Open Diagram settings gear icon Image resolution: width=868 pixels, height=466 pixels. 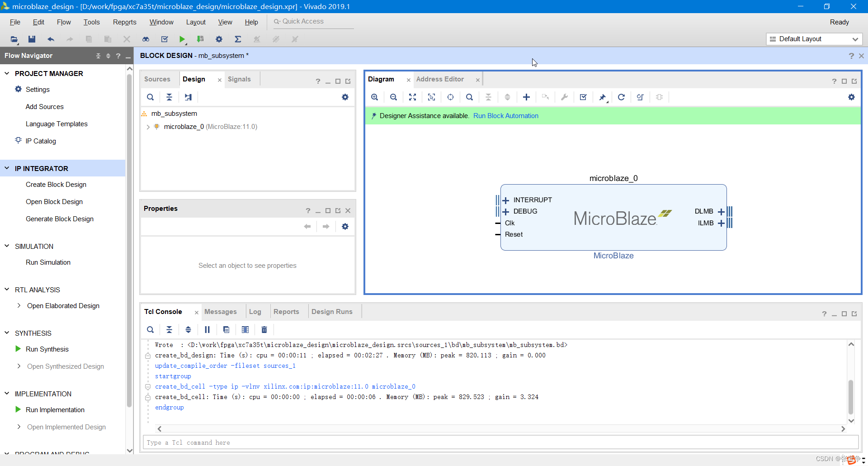pos(851,97)
